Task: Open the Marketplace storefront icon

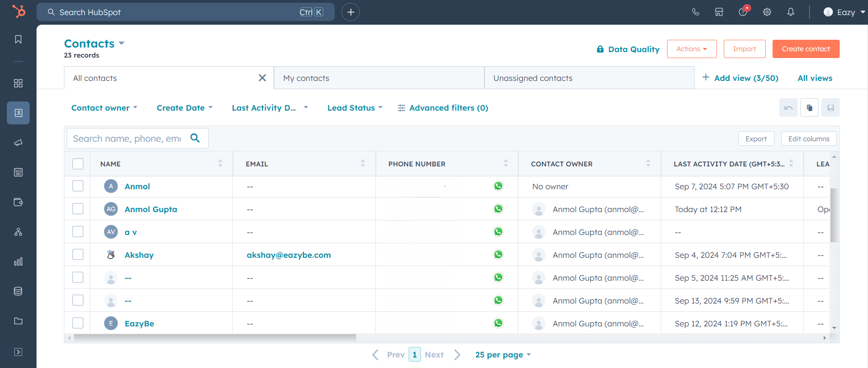Action: click(719, 12)
